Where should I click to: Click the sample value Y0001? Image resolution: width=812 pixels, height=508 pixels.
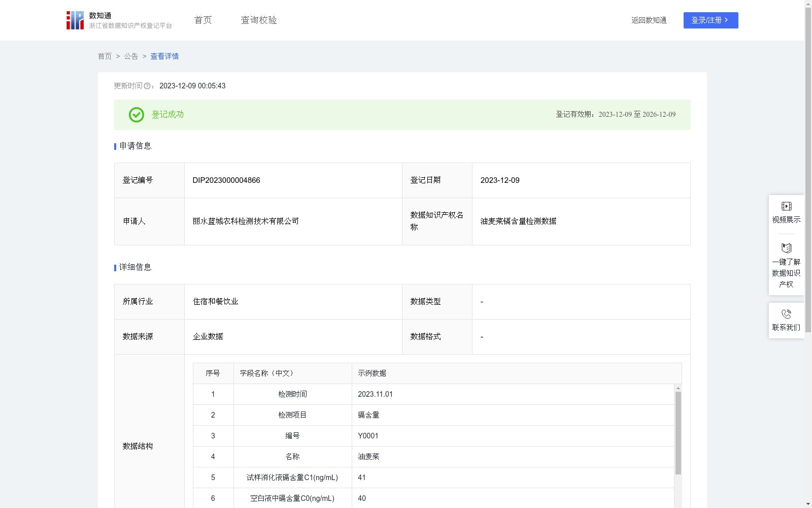[368, 436]
